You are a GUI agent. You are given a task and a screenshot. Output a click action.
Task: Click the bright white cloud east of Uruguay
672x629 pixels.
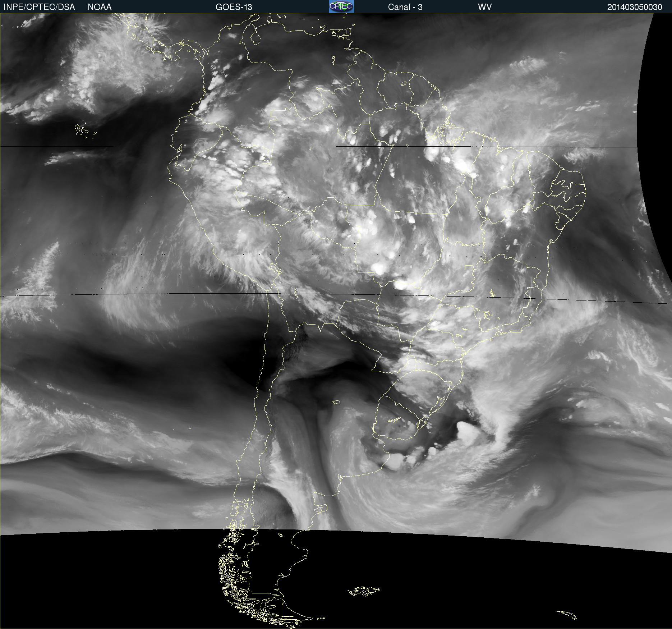click(467, 433)
